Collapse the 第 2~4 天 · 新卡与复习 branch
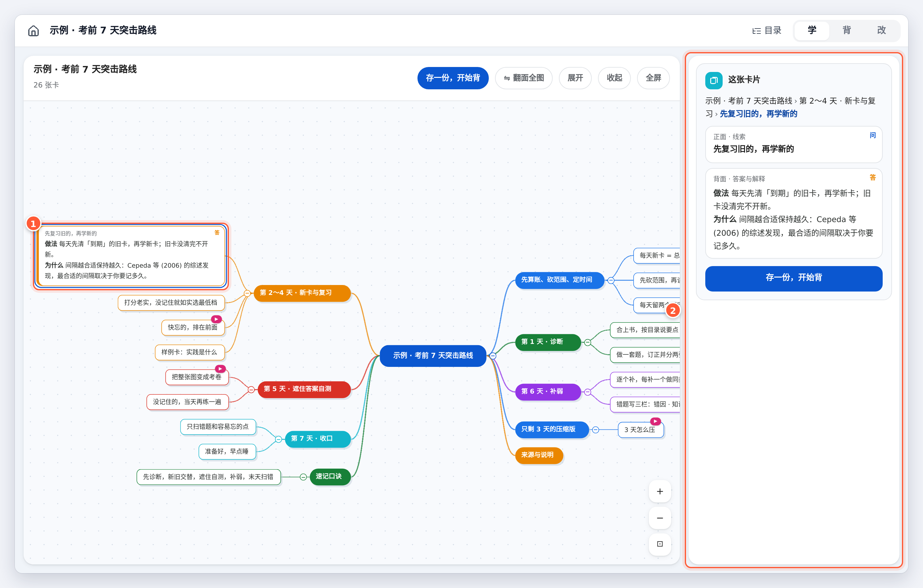Screen dimensions: 923x588 (247, 293)
